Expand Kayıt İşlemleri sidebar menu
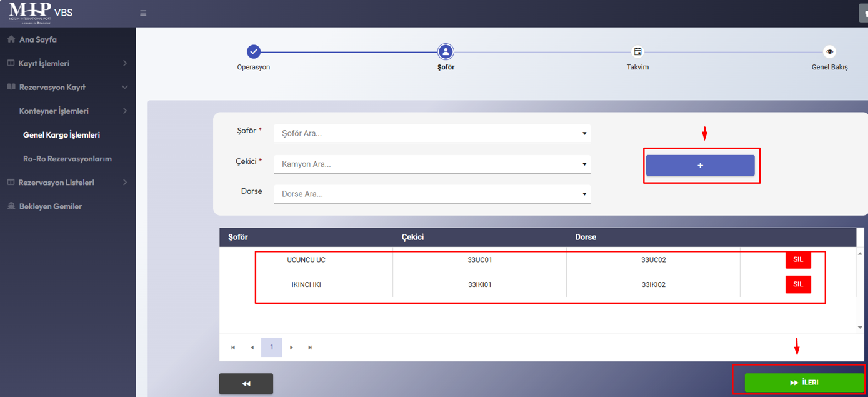This screenshot has height=397, width=868. click(67, 63)
